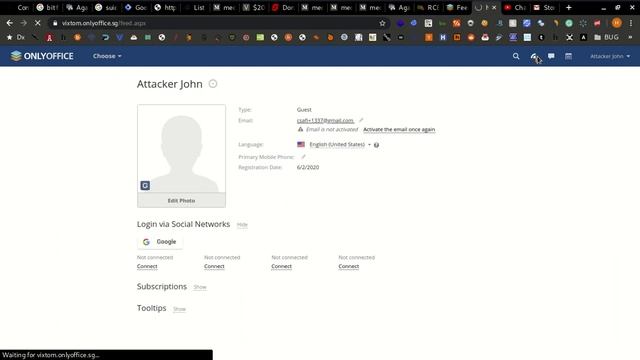
Task: Open the Choose module dropdown
Action: [107, 56]
